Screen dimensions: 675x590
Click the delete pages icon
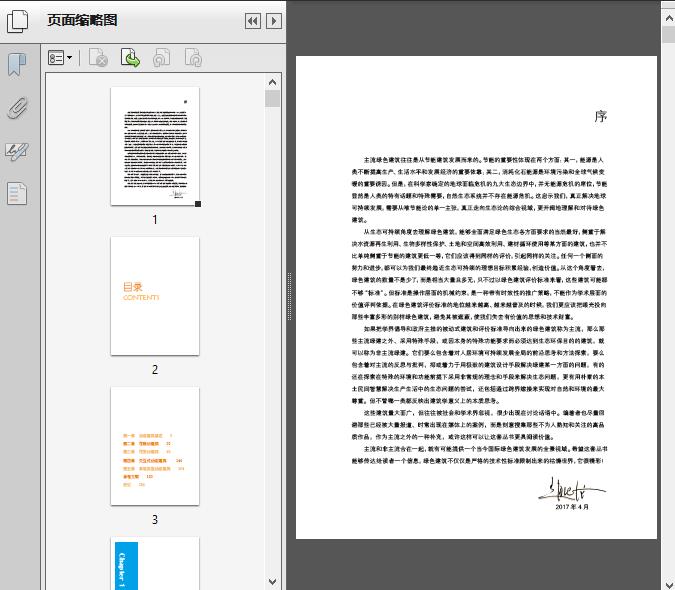point(98,58)
